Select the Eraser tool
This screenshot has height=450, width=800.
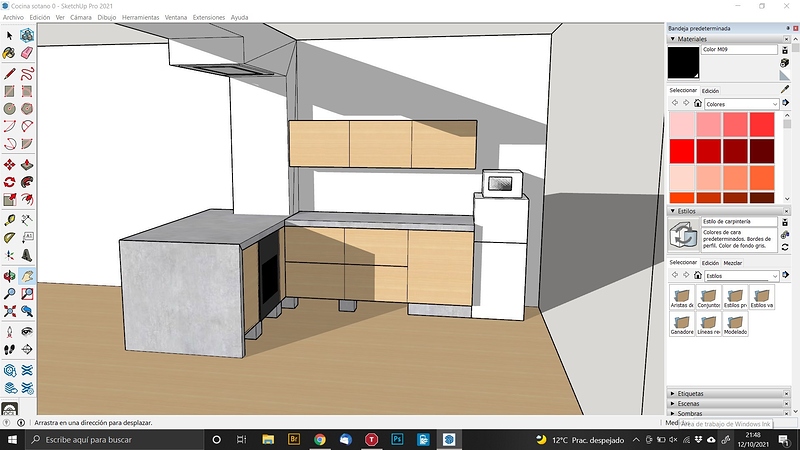coord(27,53)
